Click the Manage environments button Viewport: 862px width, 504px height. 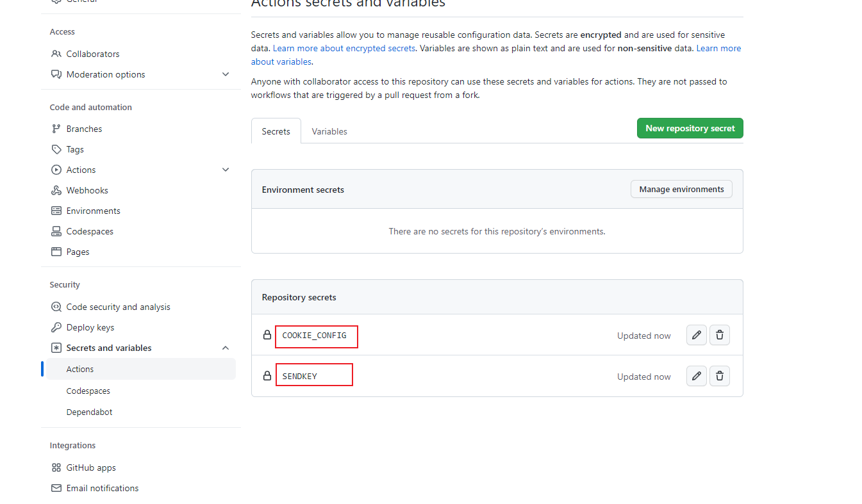tap(681, 189)
